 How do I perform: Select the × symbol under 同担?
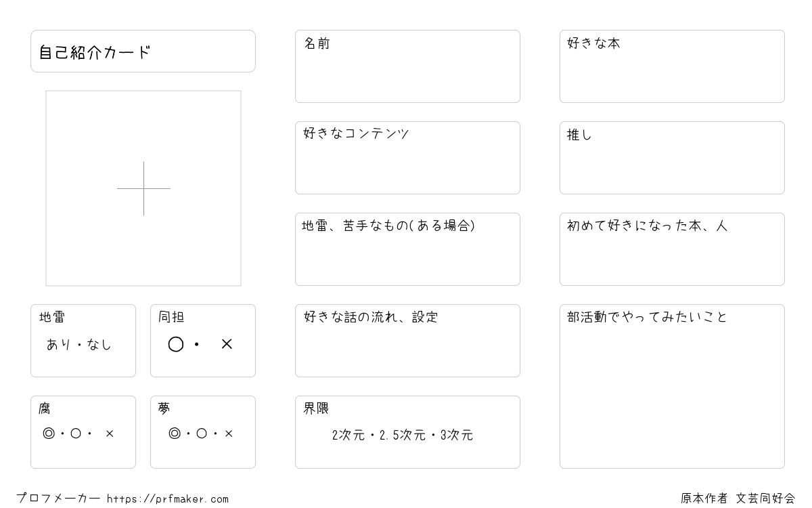pyautogui.click(x=227, y=344)
